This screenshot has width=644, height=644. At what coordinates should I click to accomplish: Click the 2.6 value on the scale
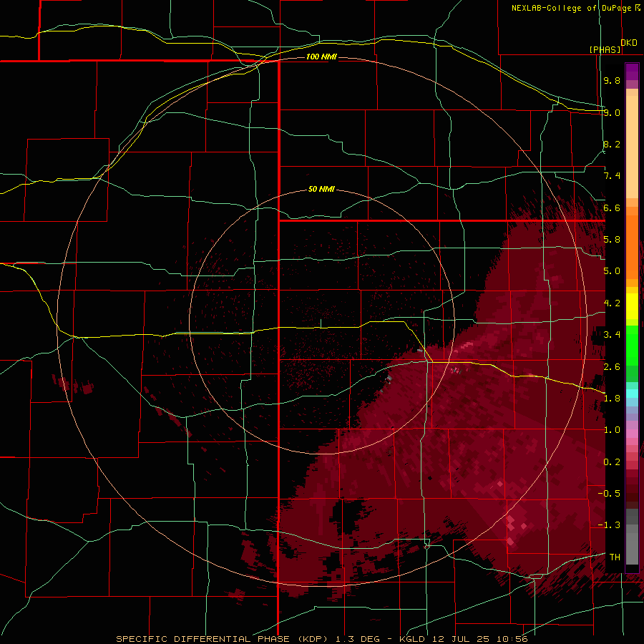click(612, 367)
